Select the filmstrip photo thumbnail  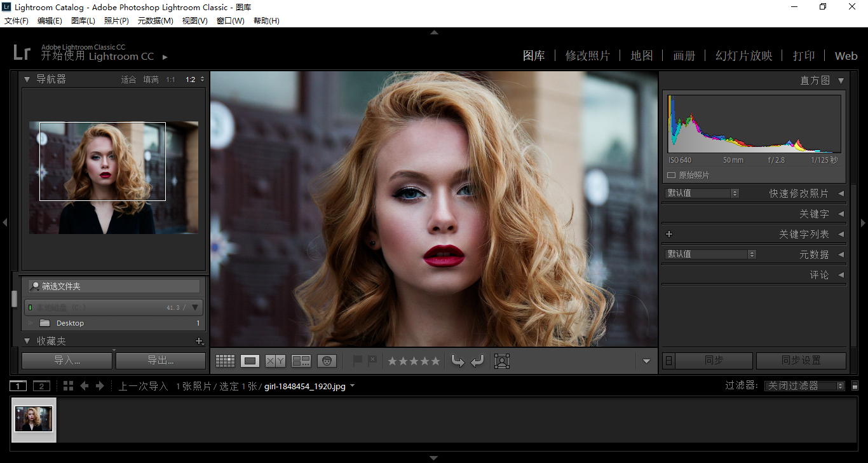[x=34, y=419]
